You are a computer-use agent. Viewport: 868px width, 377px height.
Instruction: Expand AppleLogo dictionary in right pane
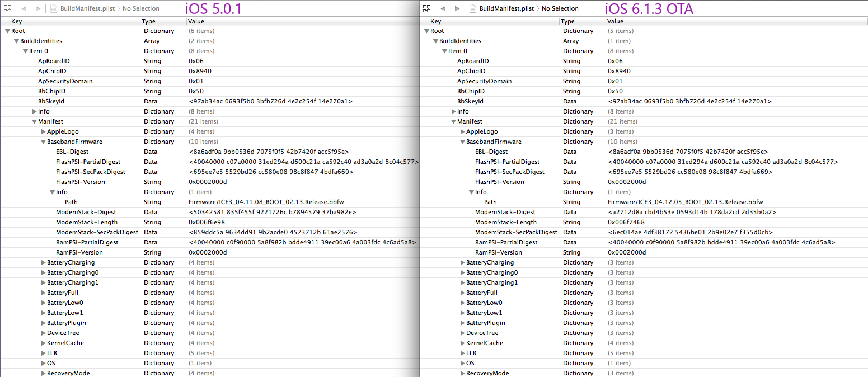pyautogui.click(x=462, y=131)
